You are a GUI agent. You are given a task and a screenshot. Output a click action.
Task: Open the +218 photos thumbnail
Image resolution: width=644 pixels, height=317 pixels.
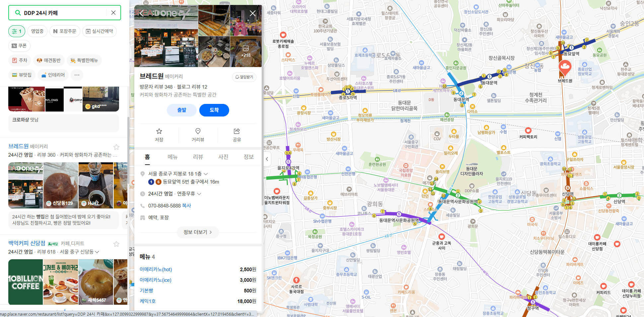[x=246, y=51]
